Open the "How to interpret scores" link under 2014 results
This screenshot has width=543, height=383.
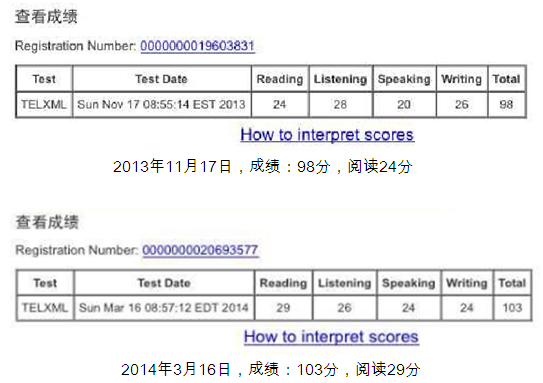pyautogui.click(x=331, y=337)
